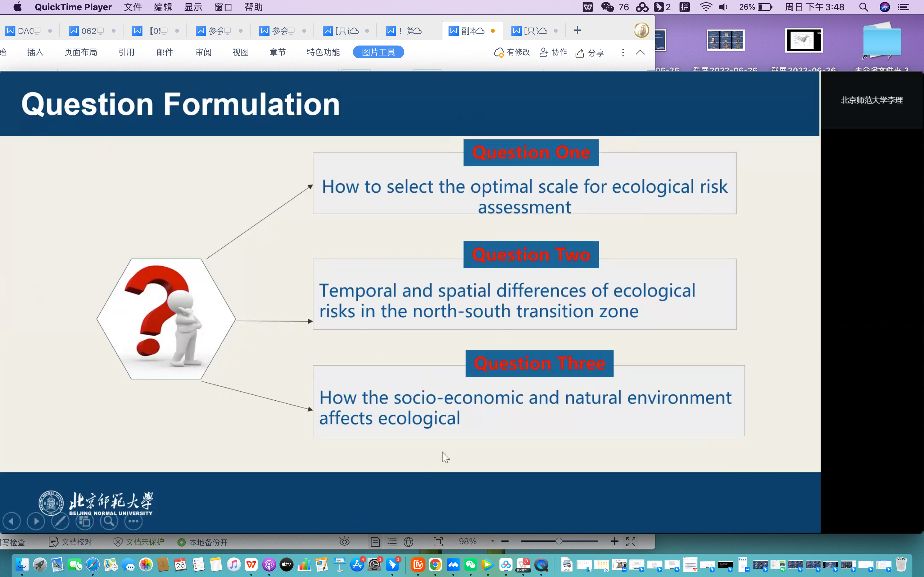Expand the 98% zoom level dropdown
The width and height of the screenshot is (924, 577).
pyautogui.click(x=492, y=541)
